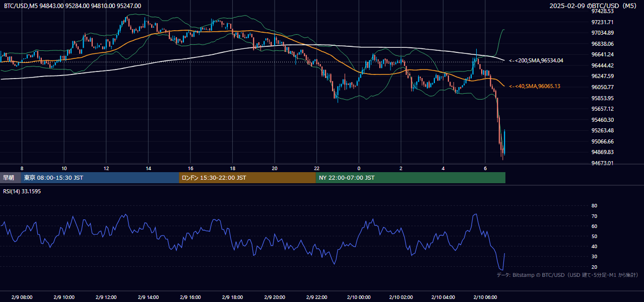Click the NY 22:00-07:00 JST session bar
The width and height of the screenshot is (644, 302).
411,178
